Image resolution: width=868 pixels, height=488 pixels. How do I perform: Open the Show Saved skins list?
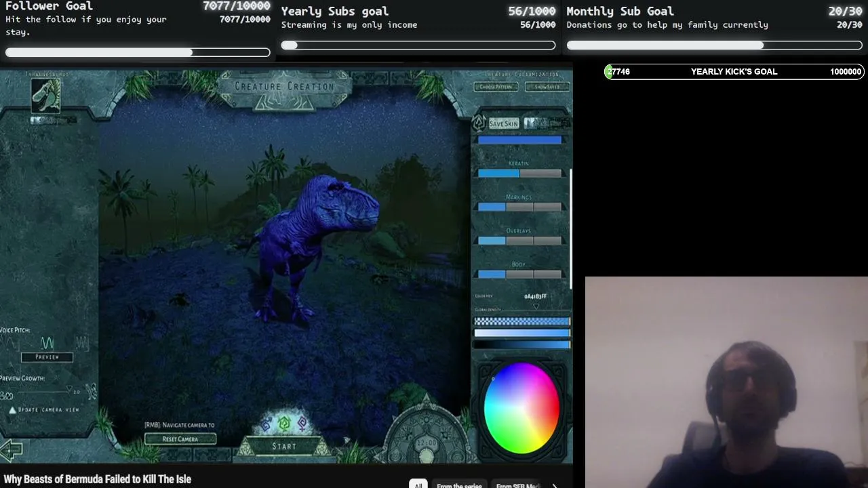coord(547,87)
